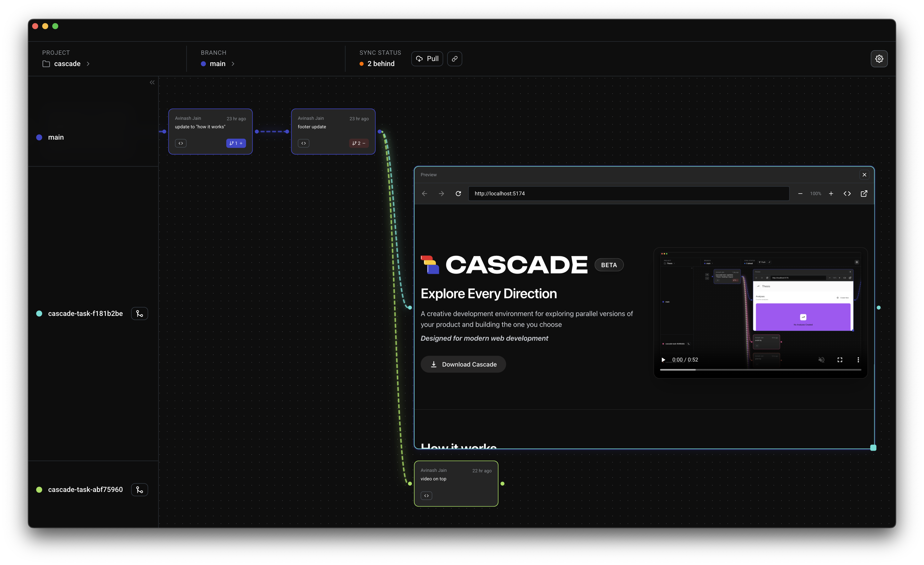Enter fullscreen on the demo video
Image resolution: width=924 pixels, height=565 pixels.
point(840,360)
